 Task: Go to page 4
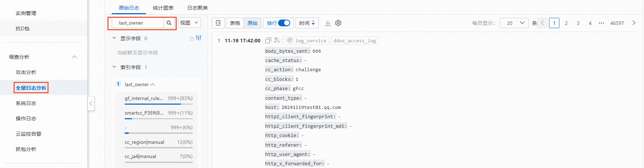tap(590, 23)
